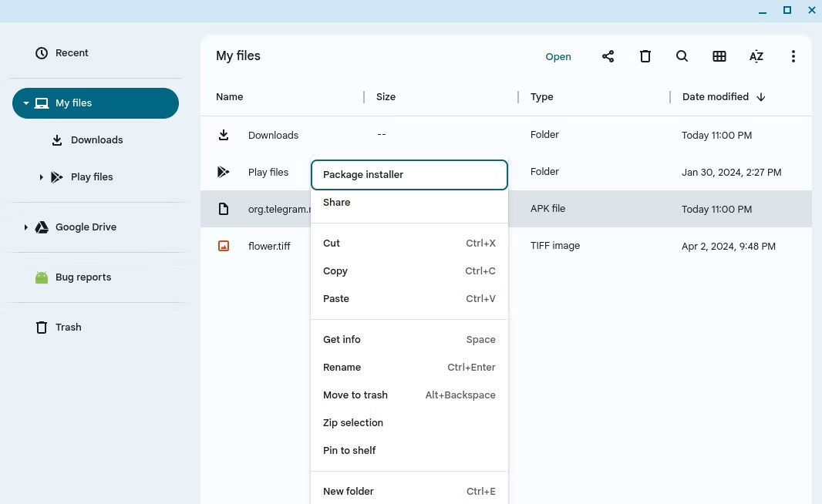Click the flower.tiff image file icon

click(224, 247)
